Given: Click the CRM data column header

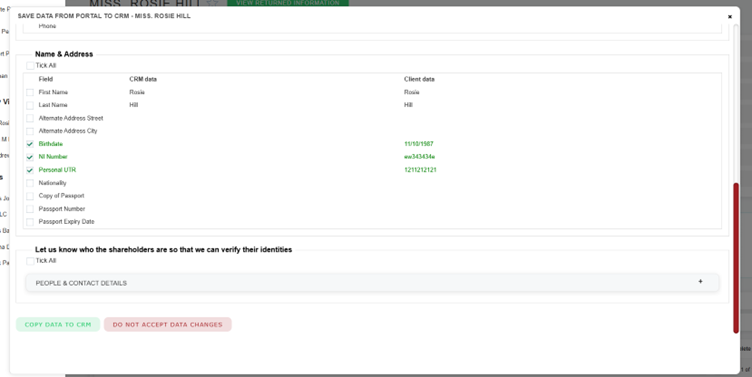Looking at the screenshot, I should click(143, 79).
